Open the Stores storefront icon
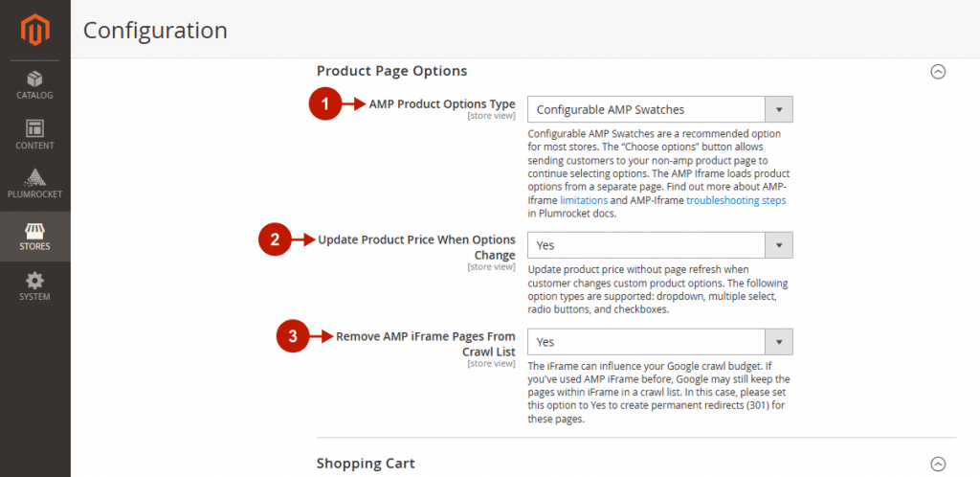Screen dimensions: 980x477 click(x=34, y=230)
